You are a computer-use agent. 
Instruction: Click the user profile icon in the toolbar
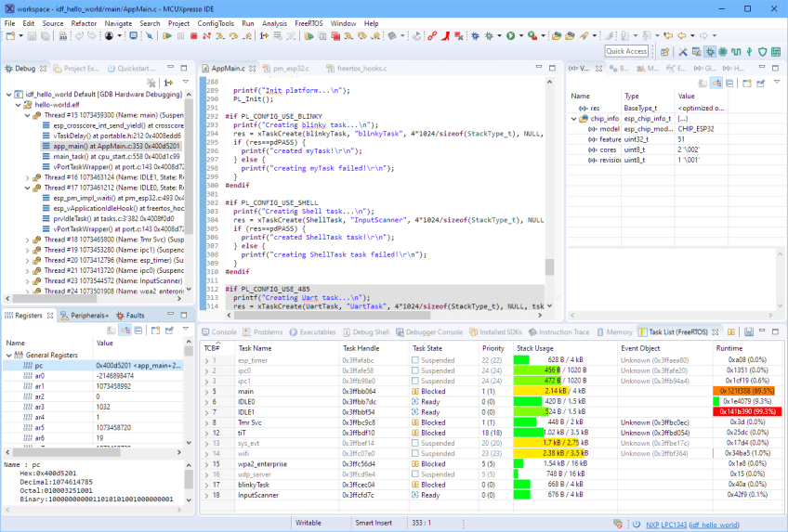pyautogui.click(x=109, y=35)
